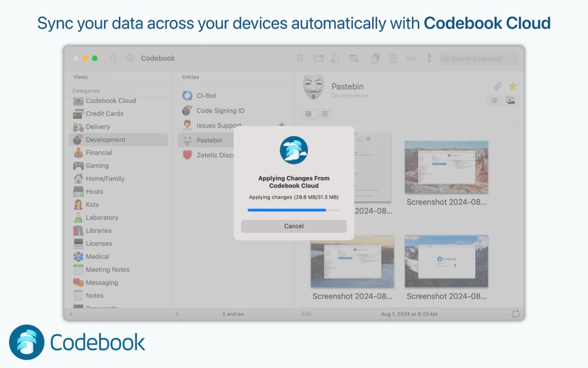Open the Laboratory category
Image resolution: width=588 pixels, height=368 pixels.
[118, 217]
